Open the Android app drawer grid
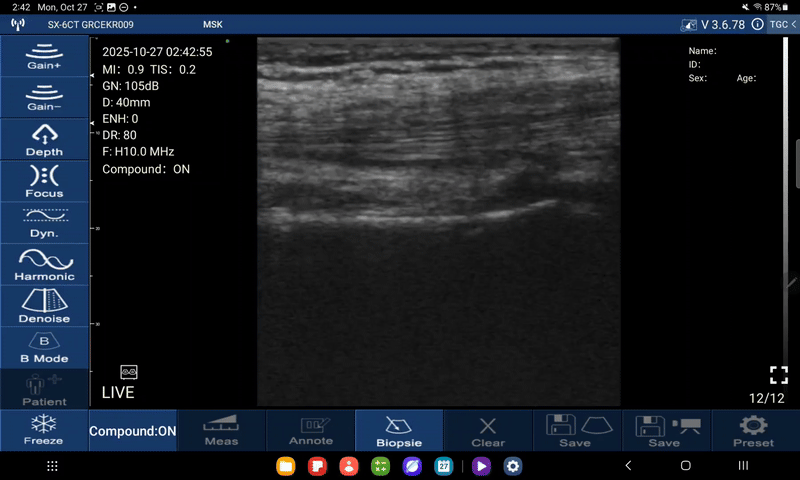This screenshot has height=480, width=800. [52, 466]
